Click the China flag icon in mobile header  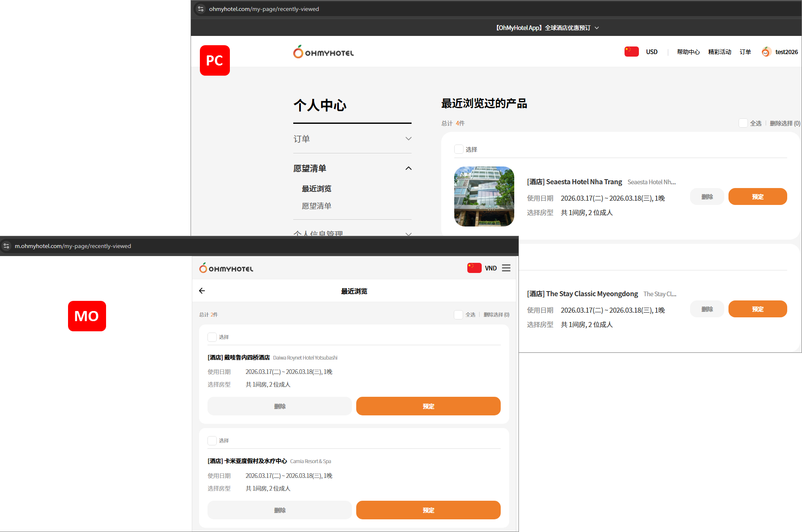(474, 268)
